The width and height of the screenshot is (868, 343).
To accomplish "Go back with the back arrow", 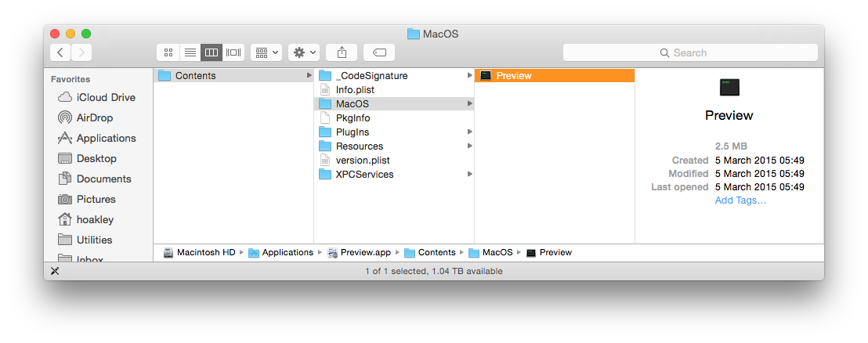I will pyautogui.click(x=61, y=52).
